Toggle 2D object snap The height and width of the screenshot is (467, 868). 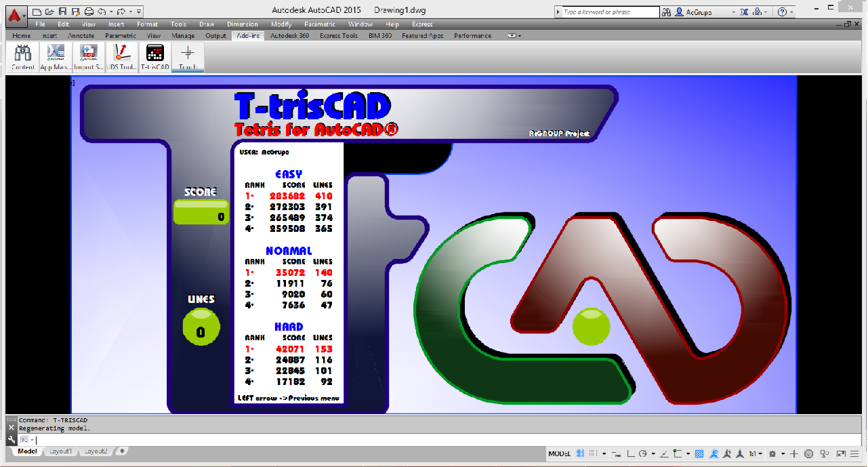pyautogui.click(x=678, y=453)
